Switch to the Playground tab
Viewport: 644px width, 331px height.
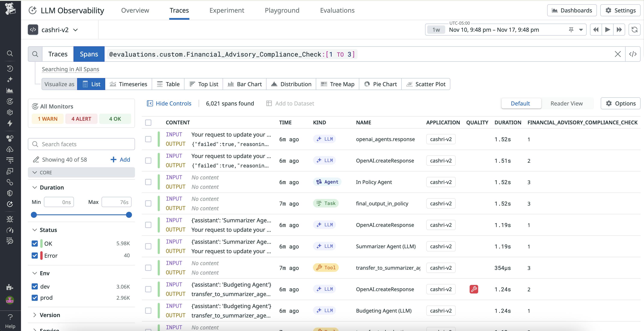[282, 10]
